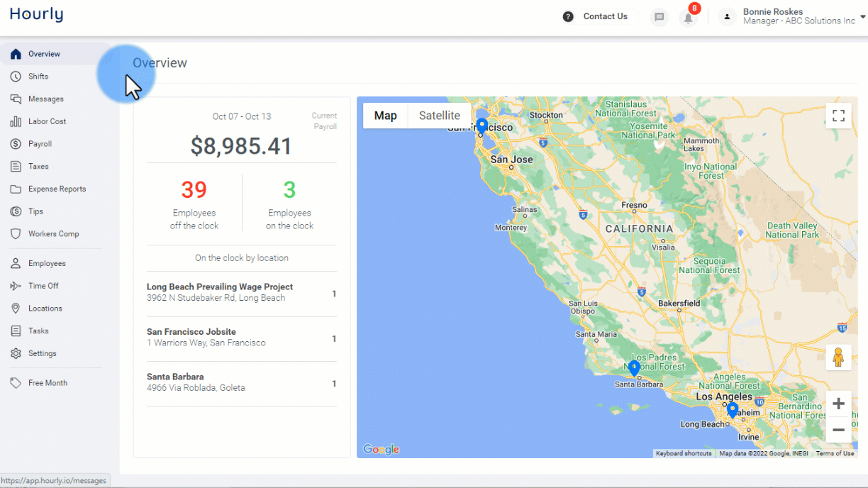Click the question mark help icon
This screenshot has height=488, width=868.
568,17
